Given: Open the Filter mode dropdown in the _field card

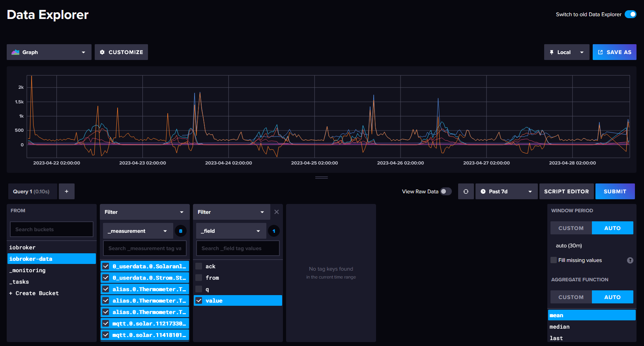Looking at the screenshot, I should point(232,212).
